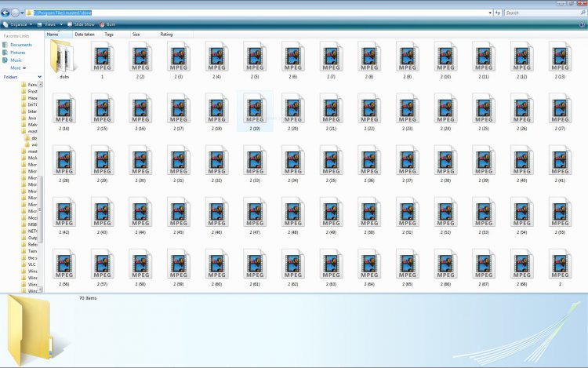The width and height of the screenshot is (588, 368).
Task: Select the Mozi folder in tree
Action: click(x=30, y=218)
